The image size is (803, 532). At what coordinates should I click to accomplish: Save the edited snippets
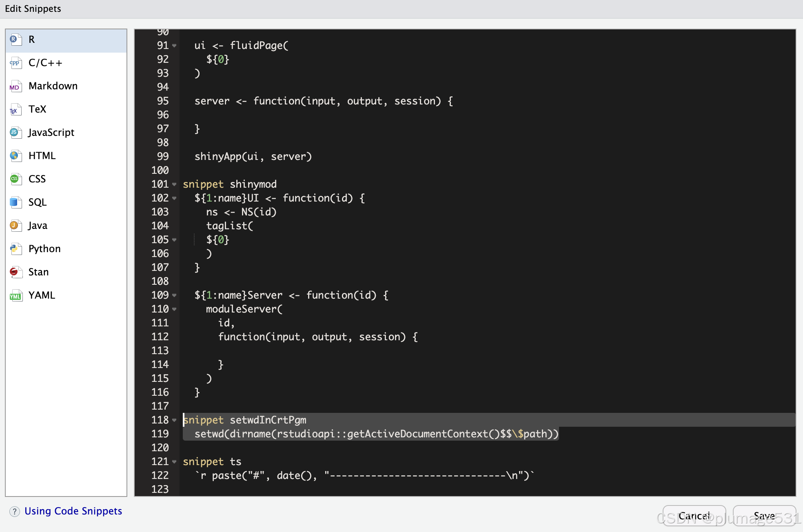[x=764, y=515]
